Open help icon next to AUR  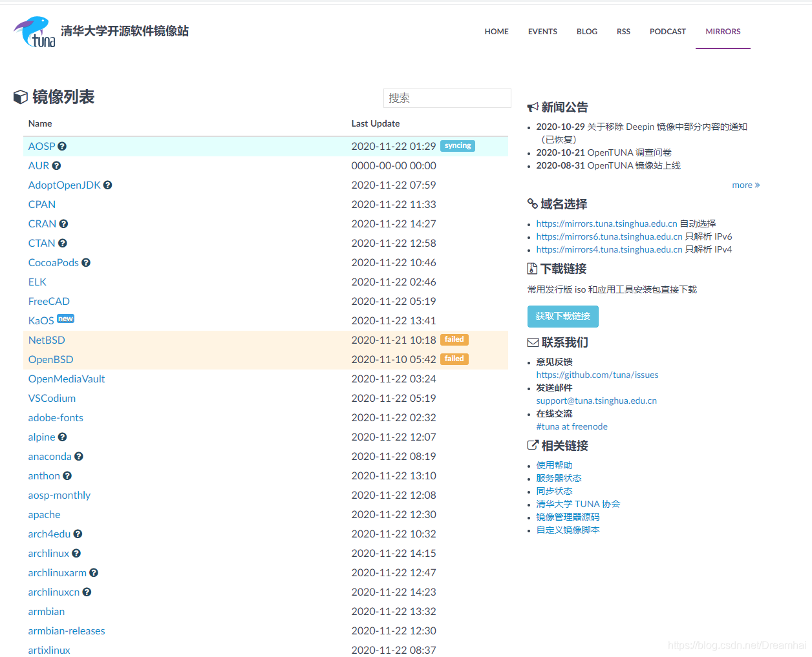[56, 166]
